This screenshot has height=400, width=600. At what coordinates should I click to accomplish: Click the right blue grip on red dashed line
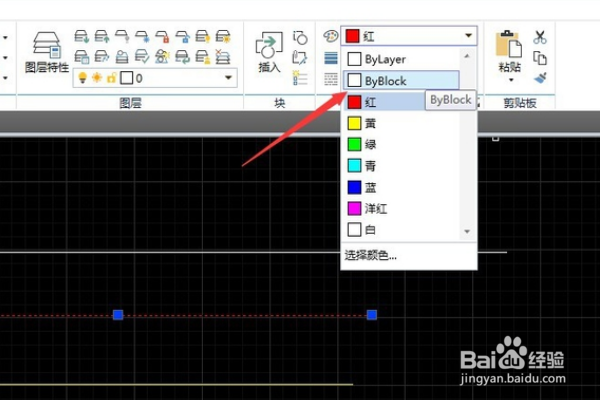[x=372, y=315]
